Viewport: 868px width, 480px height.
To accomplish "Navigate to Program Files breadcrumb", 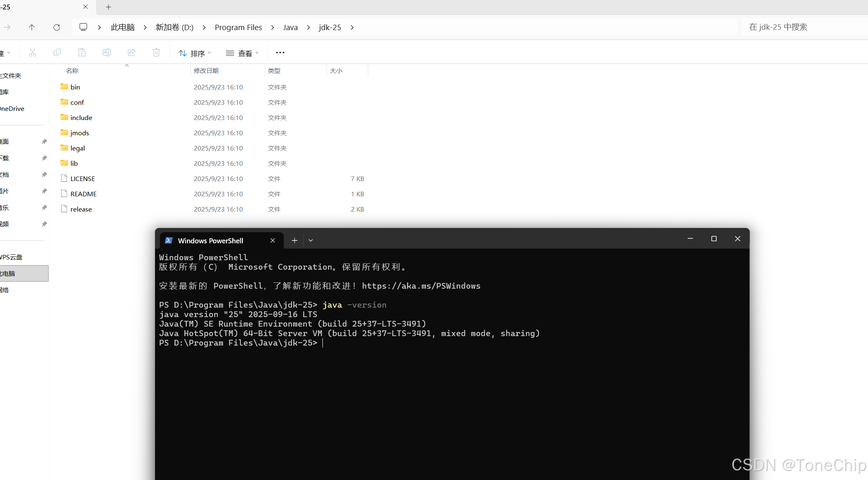I will coord(238,27).
